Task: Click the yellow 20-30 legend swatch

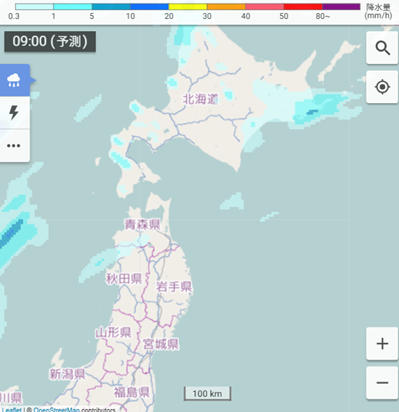Action: [188, 7]
